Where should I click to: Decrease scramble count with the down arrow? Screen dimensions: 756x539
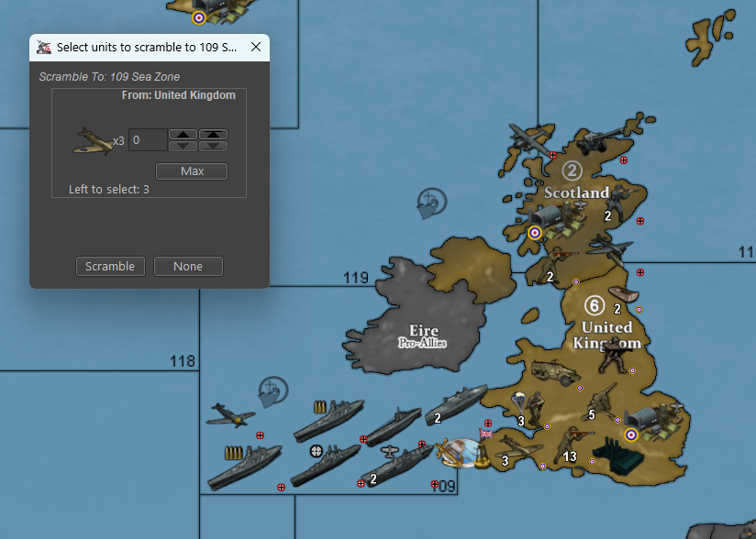[x=183, y=146]
